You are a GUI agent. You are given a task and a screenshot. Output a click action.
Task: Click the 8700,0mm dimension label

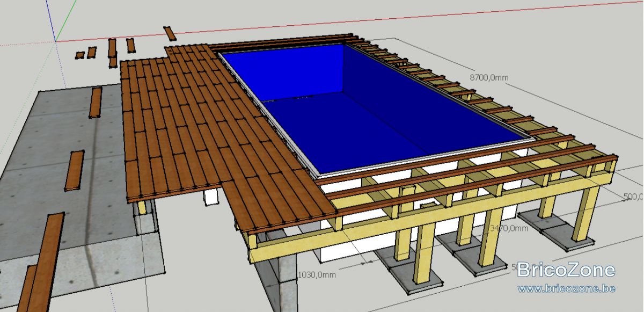489,77
